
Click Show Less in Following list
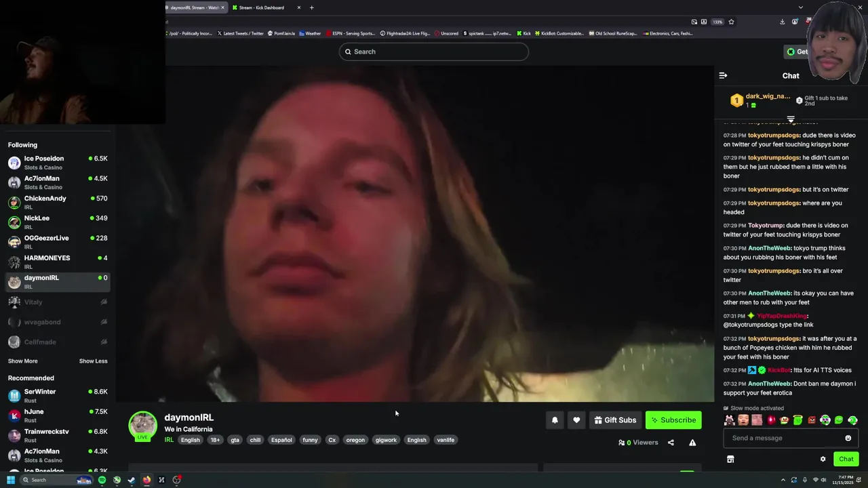click(x=93, y=361)
